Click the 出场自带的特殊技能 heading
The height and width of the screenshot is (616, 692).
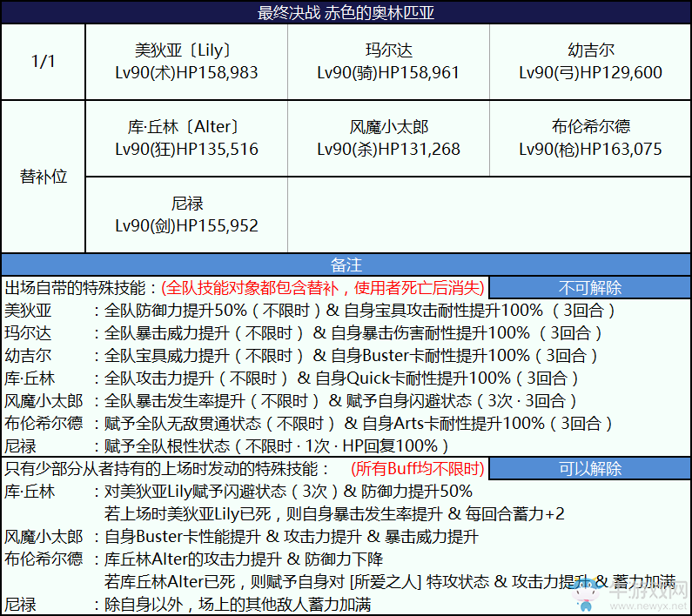tap(75, 288)
